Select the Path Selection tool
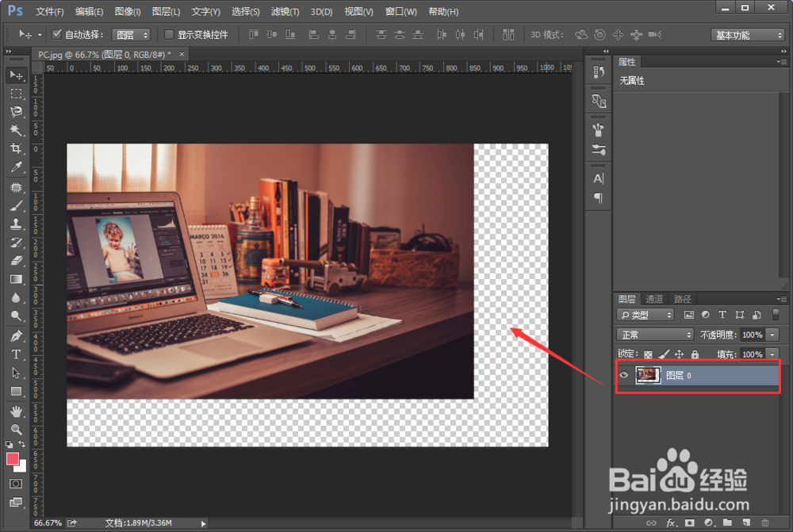 click(x=16, y=373)
